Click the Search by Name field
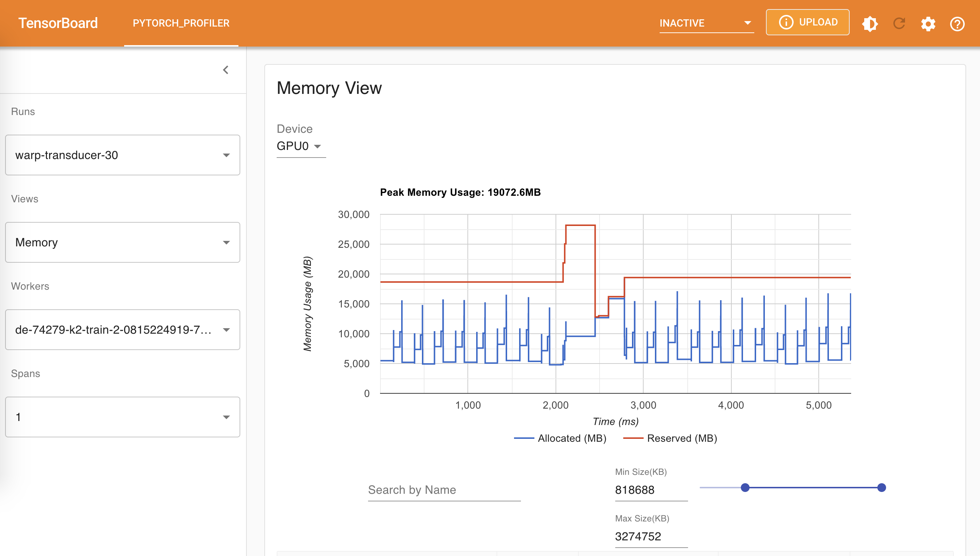The image size is (980, 556). tap(444, 490)
